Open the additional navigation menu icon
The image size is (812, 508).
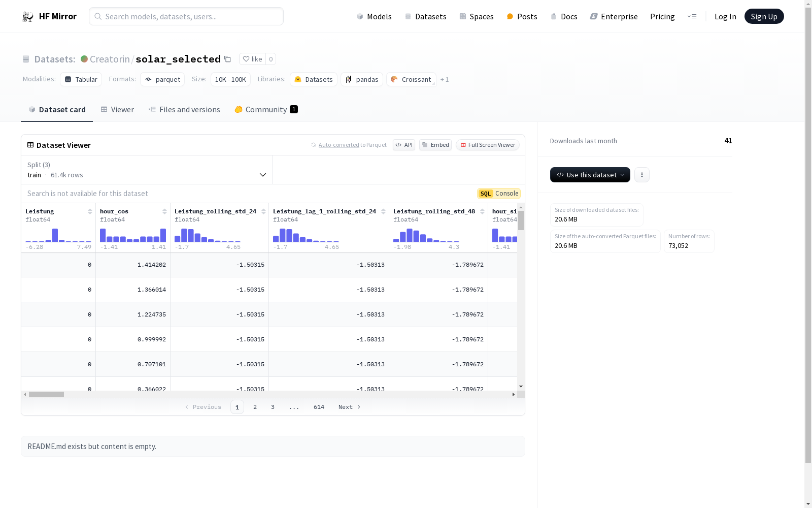point(692,17)
